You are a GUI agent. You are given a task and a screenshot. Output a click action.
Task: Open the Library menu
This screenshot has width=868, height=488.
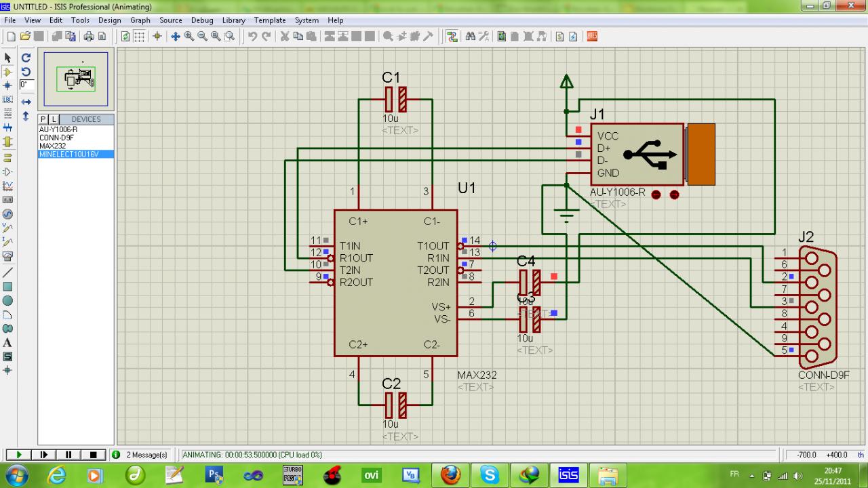(x=233, y=20)
